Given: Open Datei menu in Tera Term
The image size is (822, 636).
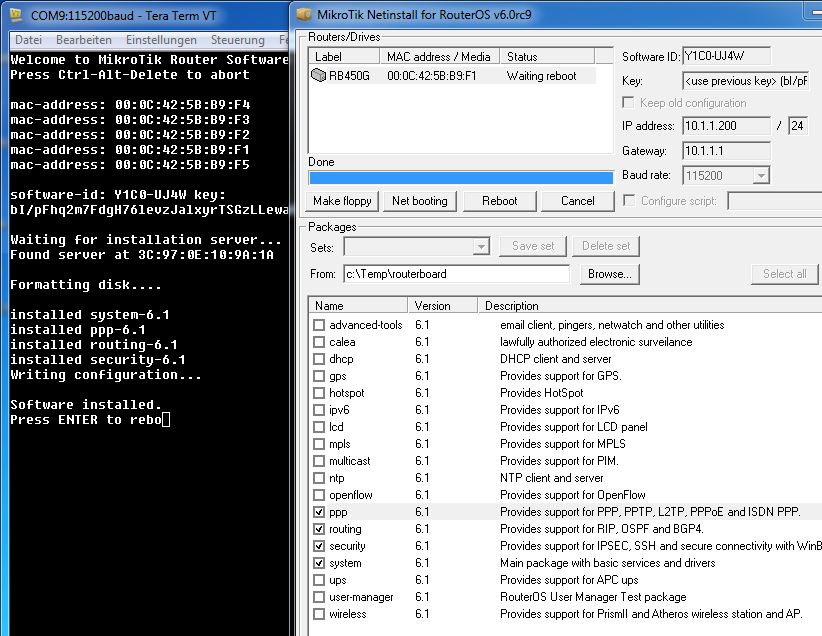Looking at the screenshot, I should pos(28,40).
